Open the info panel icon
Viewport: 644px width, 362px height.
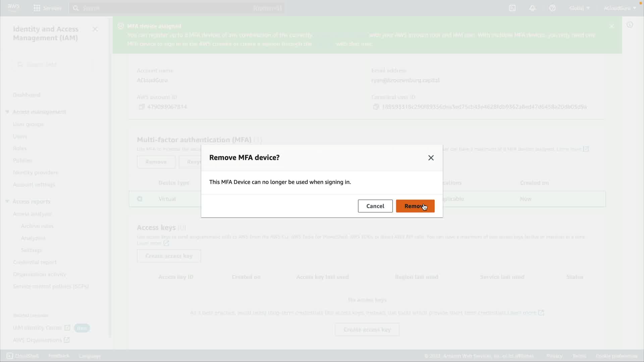tap(630, 25)
